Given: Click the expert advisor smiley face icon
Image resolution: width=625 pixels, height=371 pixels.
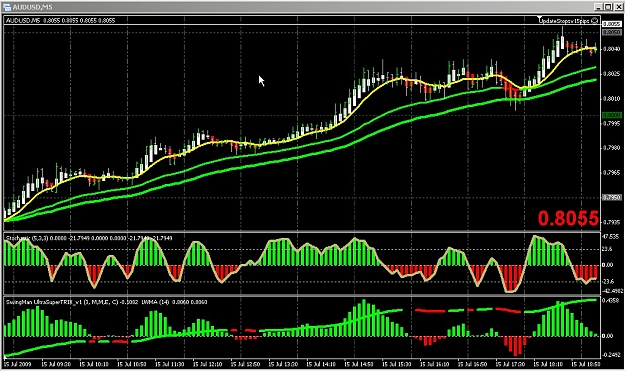Looking at the screenshot, I should 595,21.
